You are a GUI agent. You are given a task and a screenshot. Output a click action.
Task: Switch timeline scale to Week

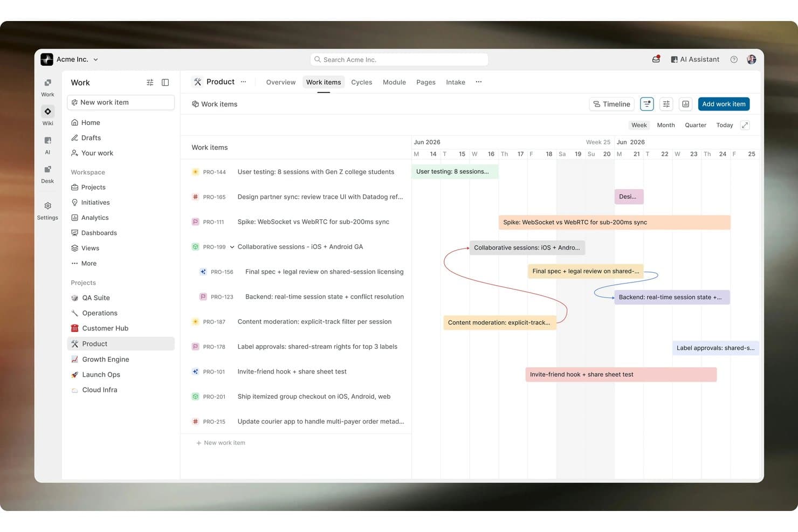pyautogui.click(x=639, y=125)
